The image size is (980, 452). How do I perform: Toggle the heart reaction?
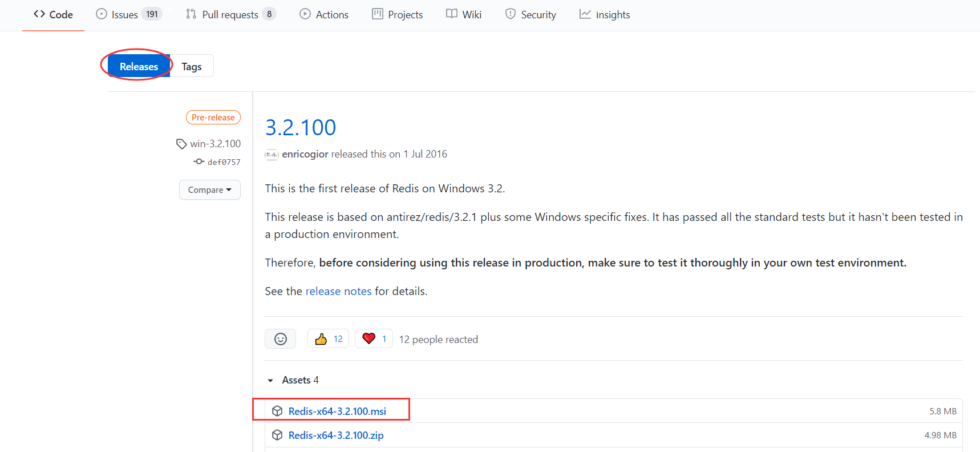[374, 339]
